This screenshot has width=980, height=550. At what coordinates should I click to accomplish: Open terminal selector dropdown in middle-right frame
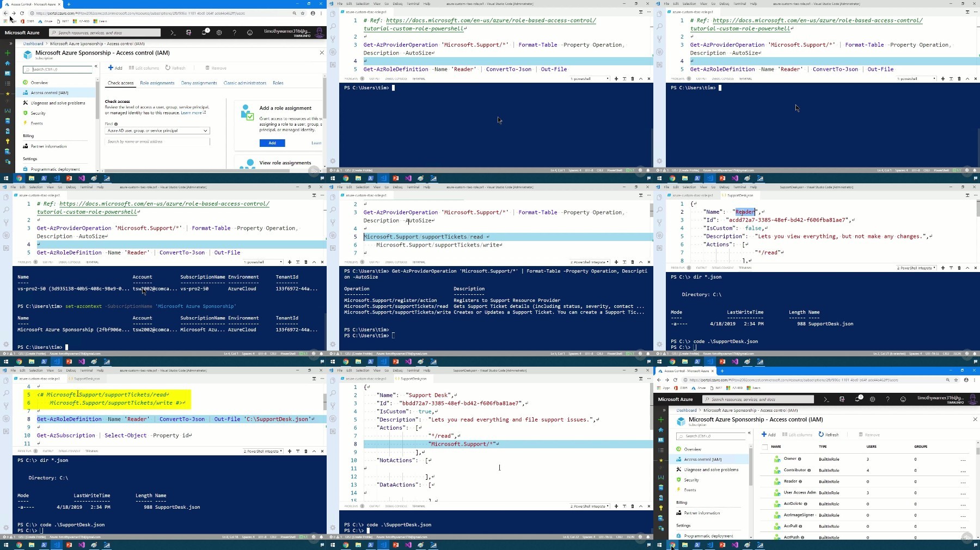[916, 268]
